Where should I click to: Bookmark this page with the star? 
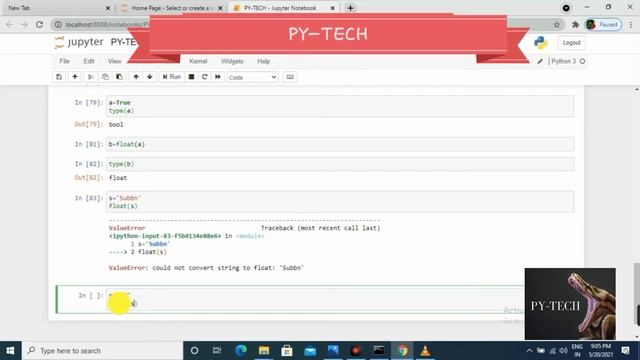(x=557, y=24)
